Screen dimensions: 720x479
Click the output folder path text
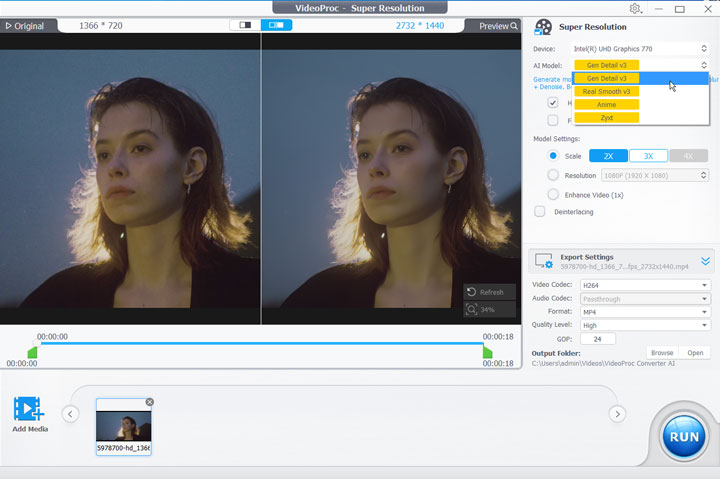(603, 363)
